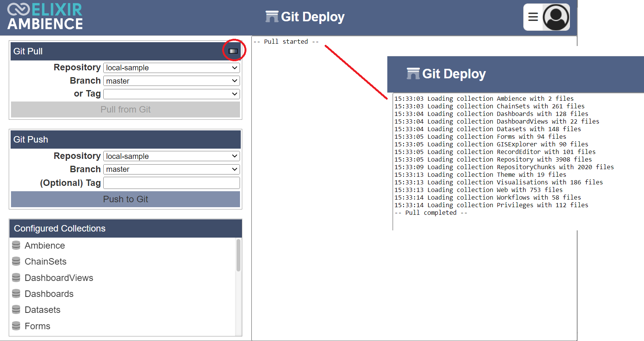644x341 pixels.
Task: Focus the (Optional) Tag input field
Action: coord(171,183)
